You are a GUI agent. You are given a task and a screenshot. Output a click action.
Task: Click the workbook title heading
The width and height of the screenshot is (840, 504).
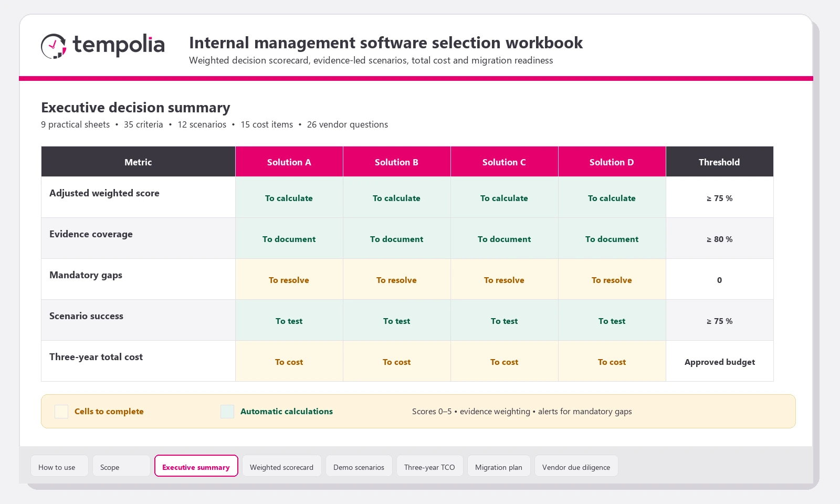click(386, 43)
